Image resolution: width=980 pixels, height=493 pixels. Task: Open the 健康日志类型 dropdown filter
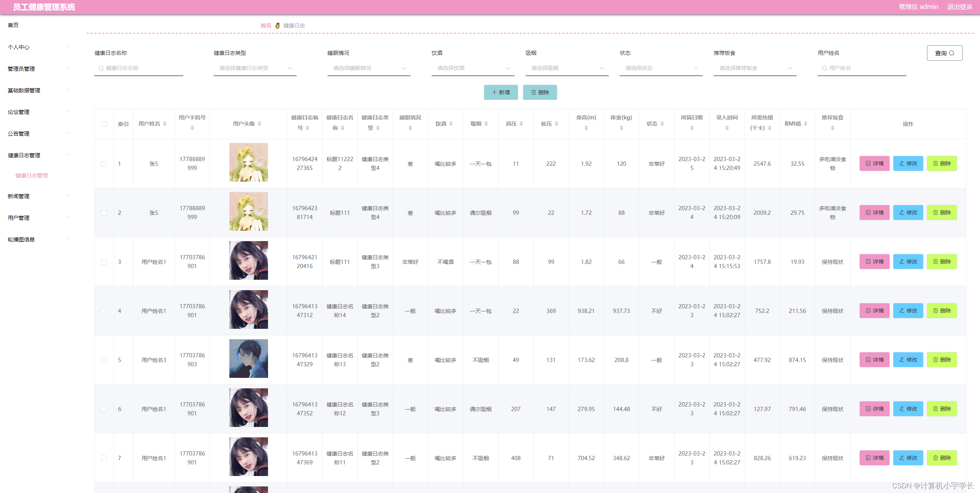(x=254, y=68)
